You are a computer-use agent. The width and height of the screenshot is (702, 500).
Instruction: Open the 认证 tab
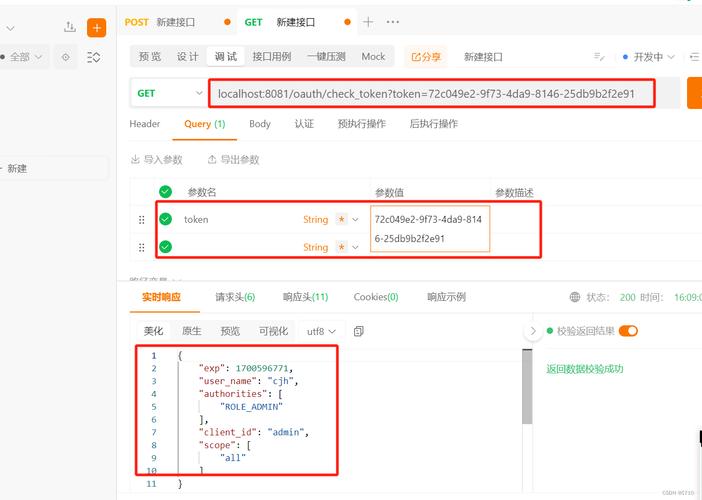(x=304, y=124)
